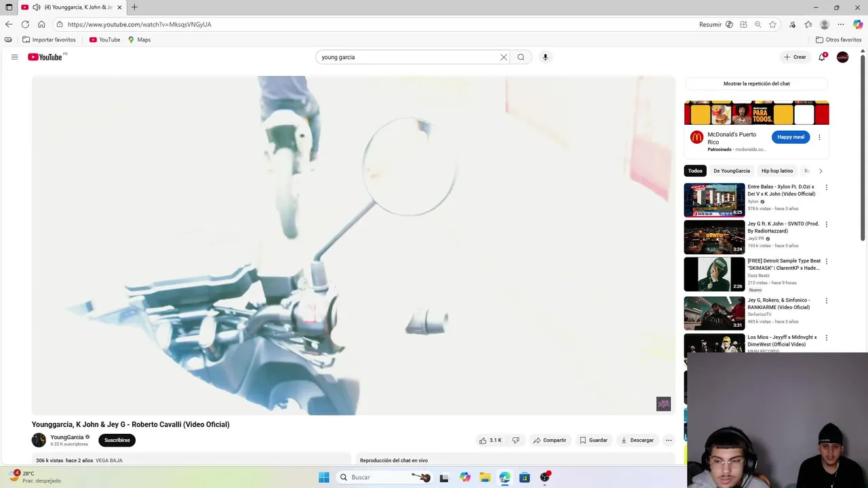868x488 pixels.
Task: Open options for Entre Balas video
Action: (826, 187)
